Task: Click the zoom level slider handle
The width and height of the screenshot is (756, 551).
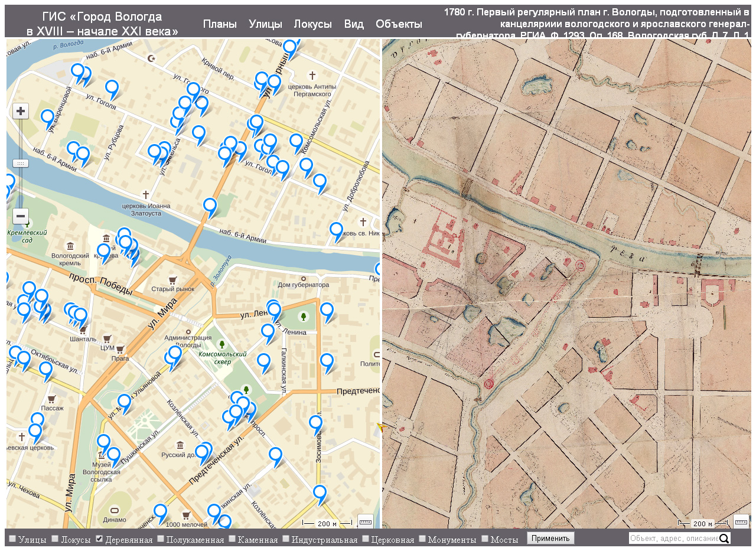Action: click(21, 163)
